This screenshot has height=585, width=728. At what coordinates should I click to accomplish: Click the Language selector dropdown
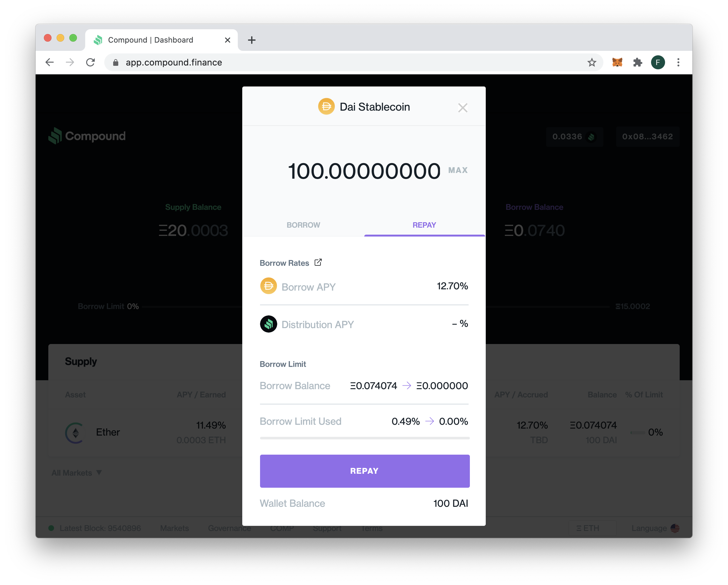tap(656, 528)
